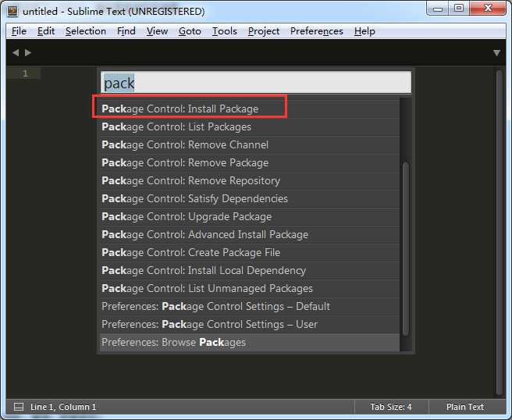Go to next tab with right arrow

28,52
